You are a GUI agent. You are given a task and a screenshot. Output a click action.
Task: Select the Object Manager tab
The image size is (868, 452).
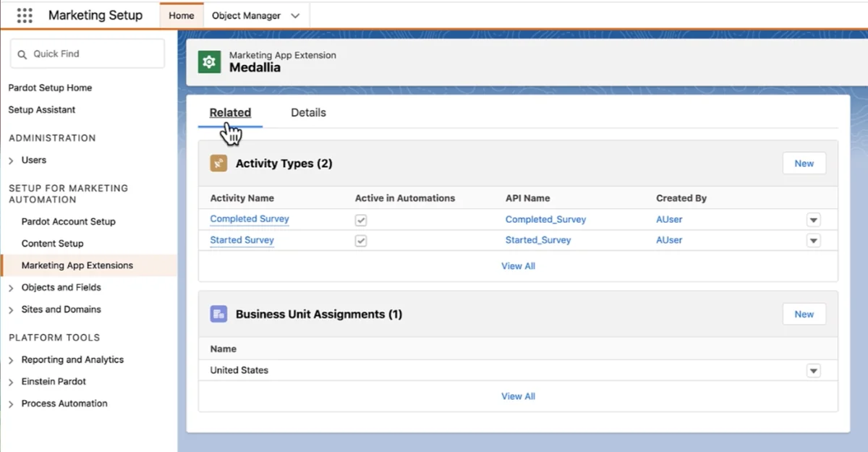(x=246, y=16)
